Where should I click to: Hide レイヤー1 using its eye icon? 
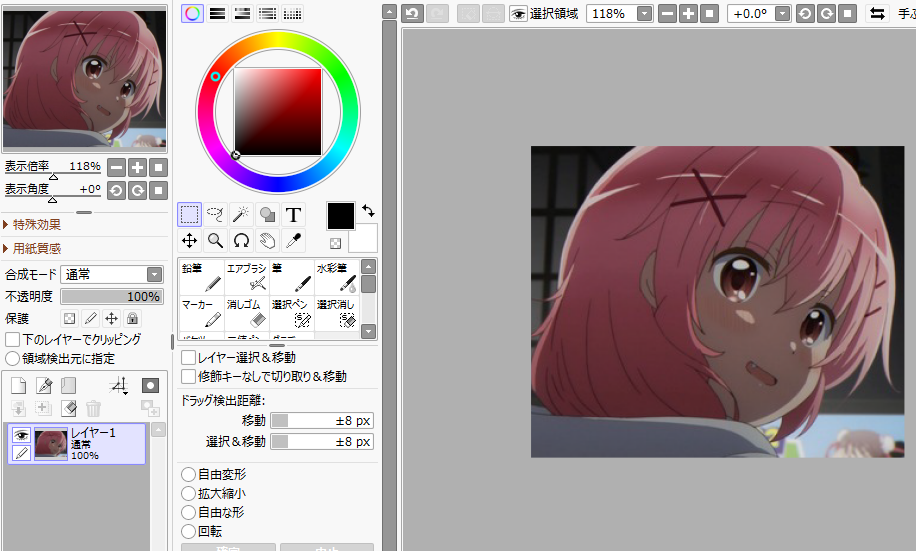click(x=21, y=435)
